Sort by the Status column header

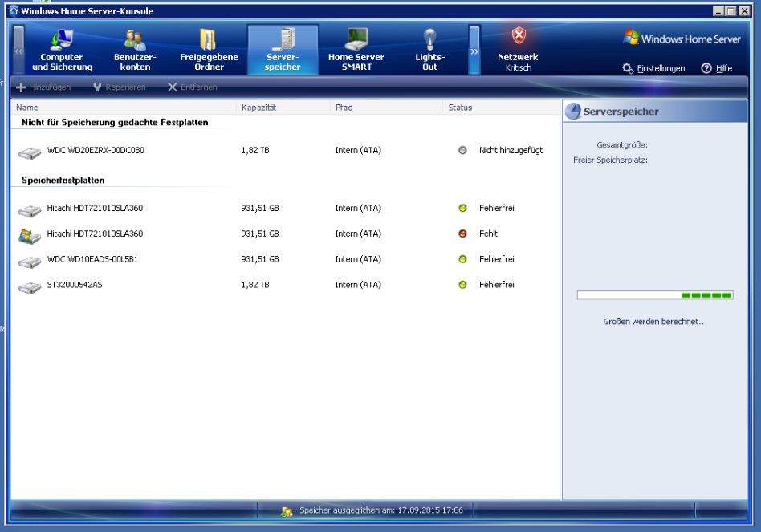502,108
